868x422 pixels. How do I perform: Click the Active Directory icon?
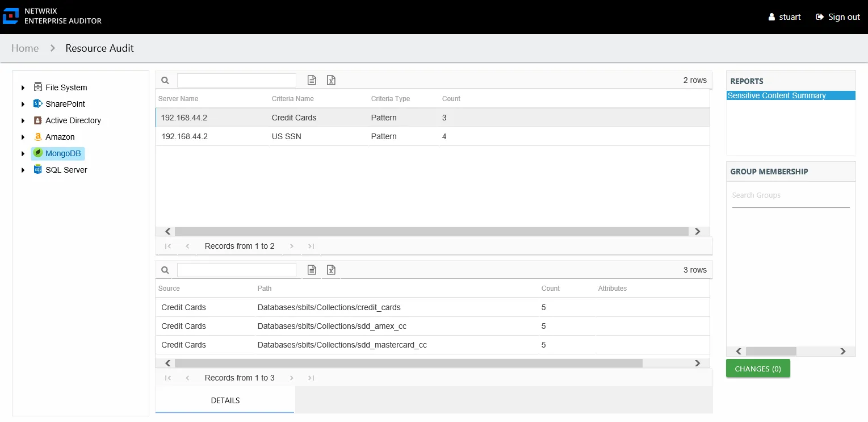(38, 120)
